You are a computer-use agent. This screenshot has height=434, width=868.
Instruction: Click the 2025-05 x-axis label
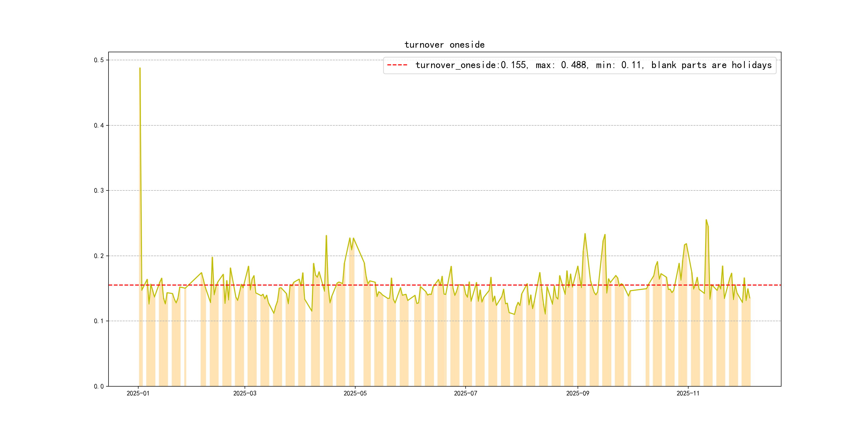pyautogui.click(x=355, y=393)
